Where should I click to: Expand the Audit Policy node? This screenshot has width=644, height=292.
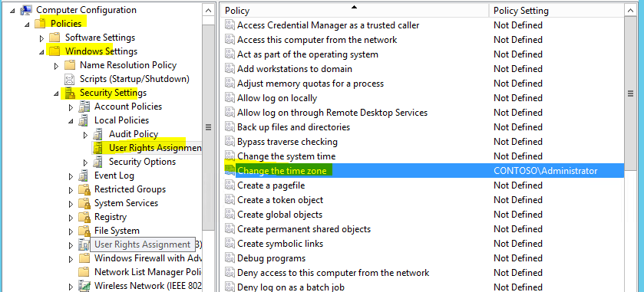click(85, 135)
